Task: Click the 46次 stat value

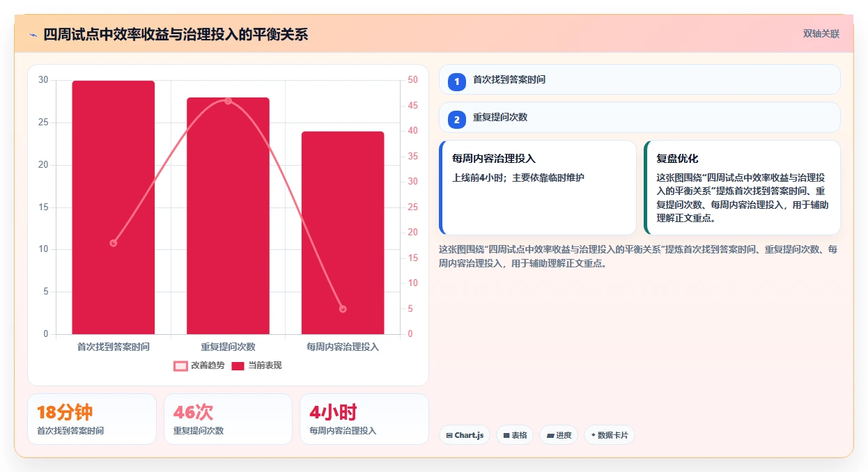Action: pos(193,412)
